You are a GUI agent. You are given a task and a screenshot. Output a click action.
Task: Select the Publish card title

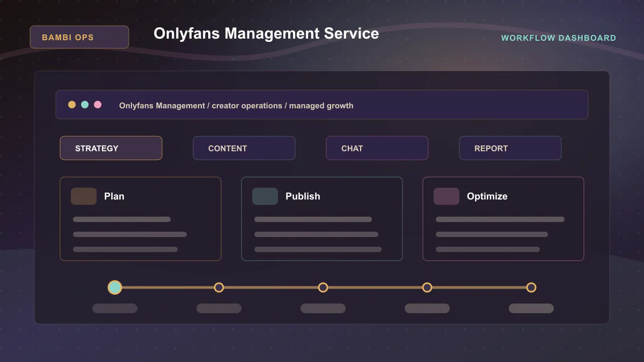coord(303,196)
